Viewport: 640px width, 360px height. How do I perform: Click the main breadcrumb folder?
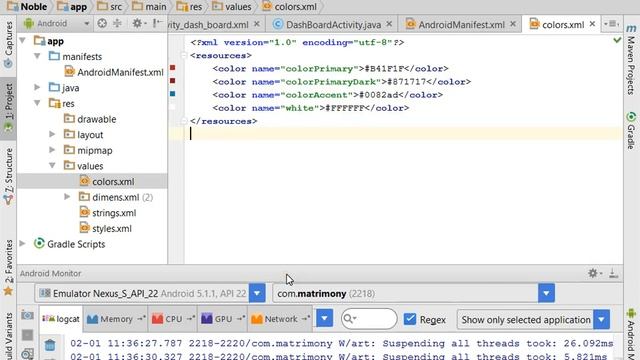(x=149, y=7)
